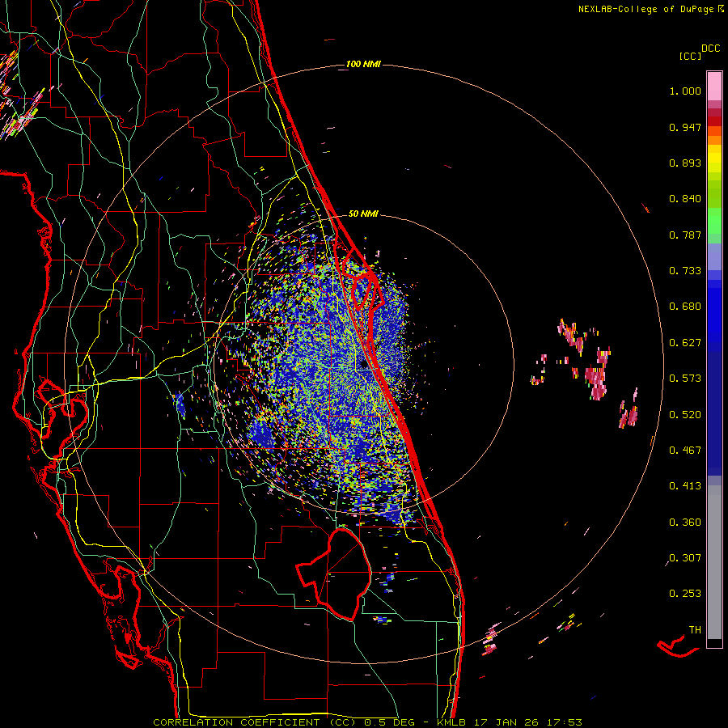This screenshot has height=728, width=728.
Task: Pick the light pink swatch atop color bar
Action: click(x=714, y=87)
